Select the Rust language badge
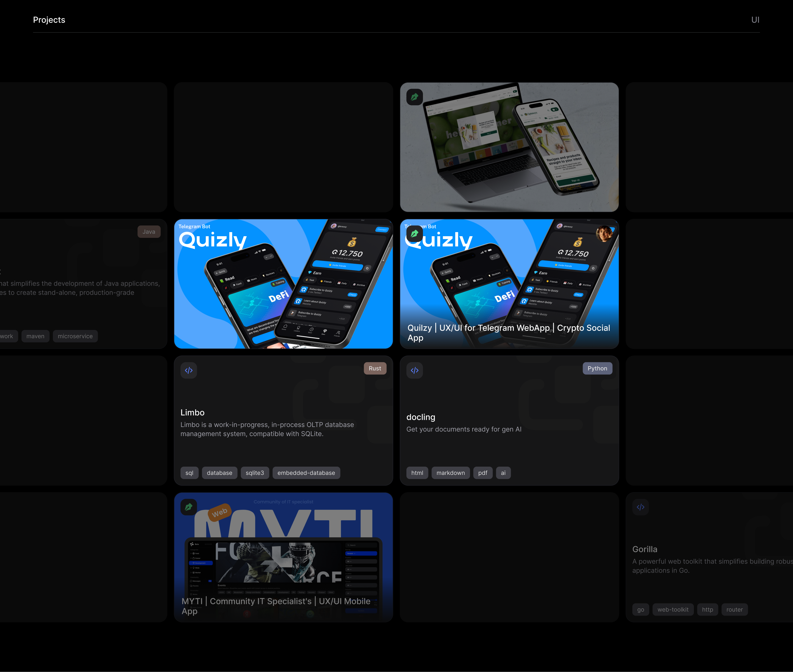793x672 pixels. click(x=374, y=368)
